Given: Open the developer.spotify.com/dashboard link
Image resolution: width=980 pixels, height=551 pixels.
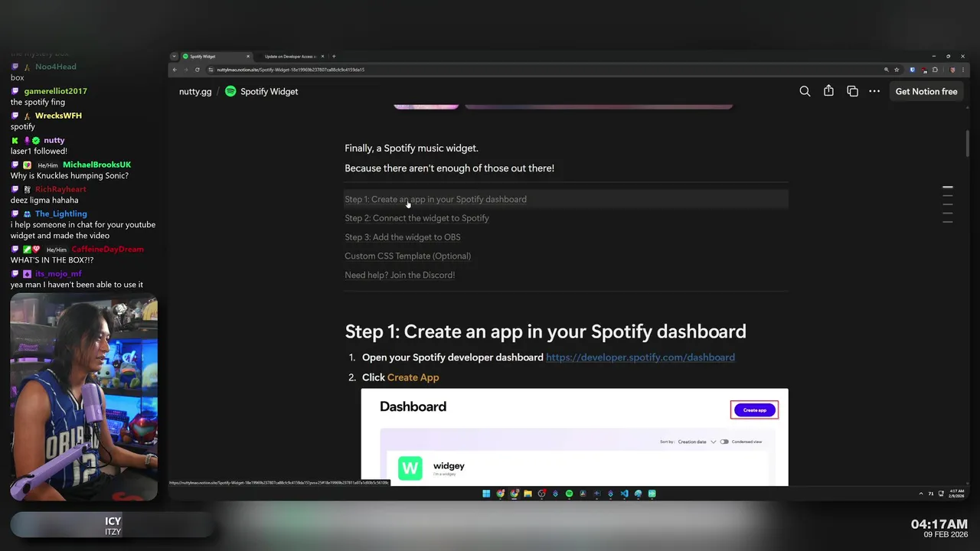Looking at the screenshot, I should (640, 357).
